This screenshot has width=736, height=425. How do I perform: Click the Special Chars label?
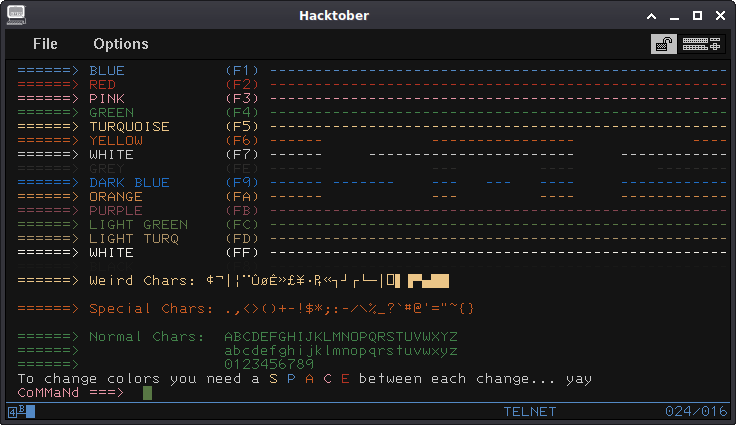tap(152, 309)
